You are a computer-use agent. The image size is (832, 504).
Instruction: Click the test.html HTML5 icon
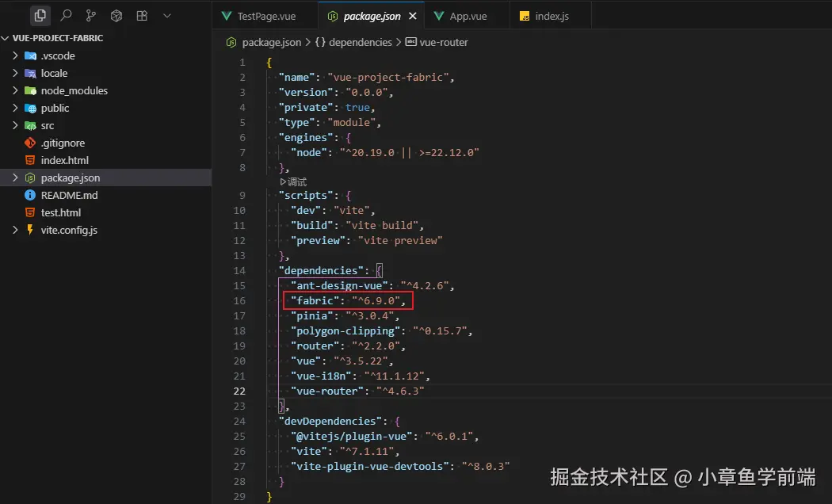pyautogui.click(x=30, y=212)
